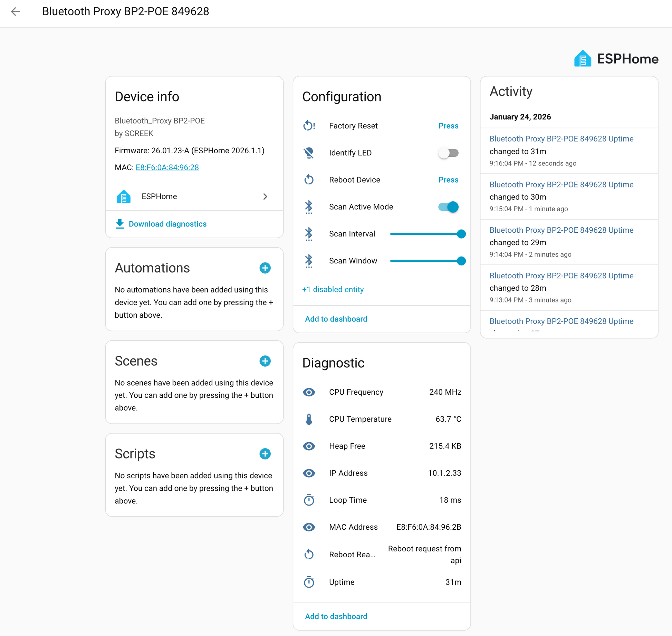Image resolution: width=672 pixels, height=636 pixels.
Task: Add Diagnostic entities to dashboard
Action: tap(336, 616)
